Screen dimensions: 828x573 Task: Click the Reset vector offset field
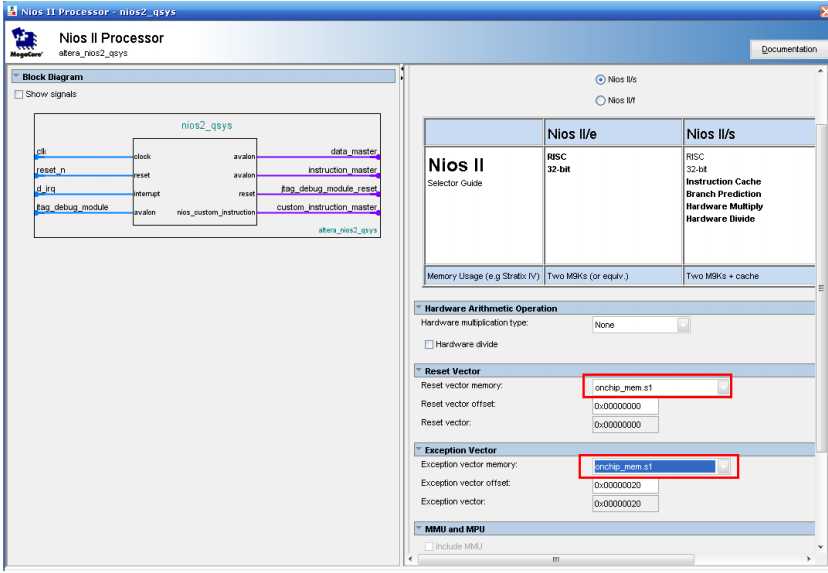(625, 406)
